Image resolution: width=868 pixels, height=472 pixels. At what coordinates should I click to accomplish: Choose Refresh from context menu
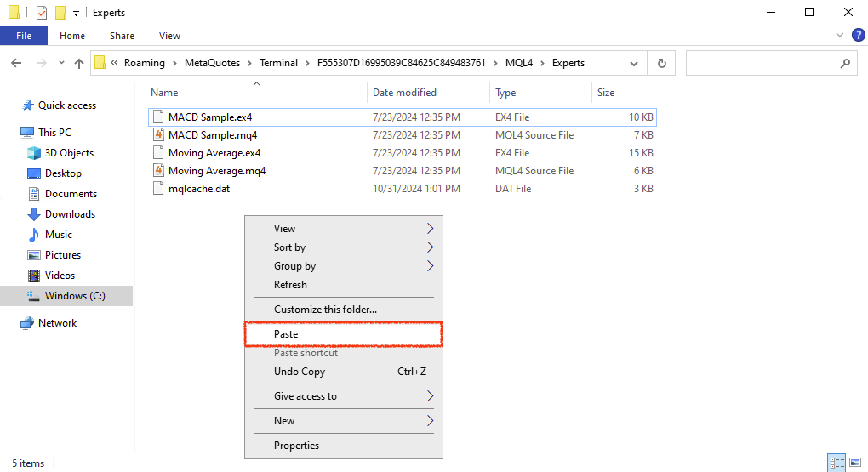pos(344,285)
